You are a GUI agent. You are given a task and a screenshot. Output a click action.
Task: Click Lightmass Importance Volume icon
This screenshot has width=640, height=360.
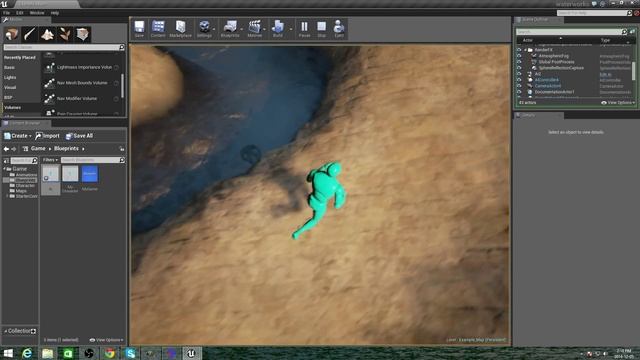coord(49,67)
